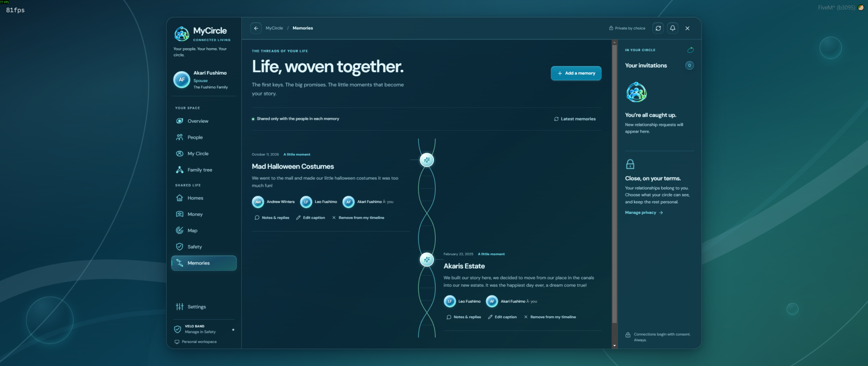Screen dimensions: 868x366
Task: Open Notes & replies for Mad Halloween Costumes
Action: point(272,218)
